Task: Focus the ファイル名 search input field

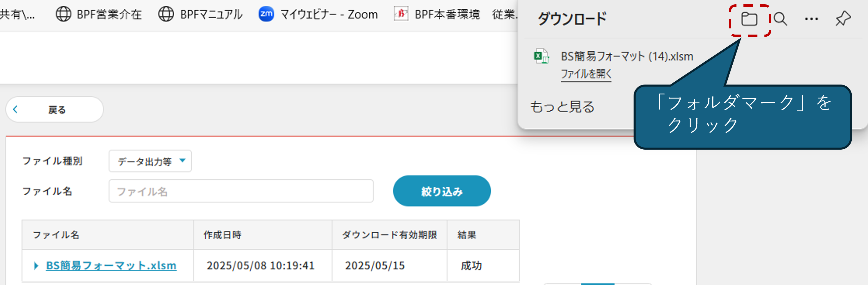Action: [x=241, y=191]
